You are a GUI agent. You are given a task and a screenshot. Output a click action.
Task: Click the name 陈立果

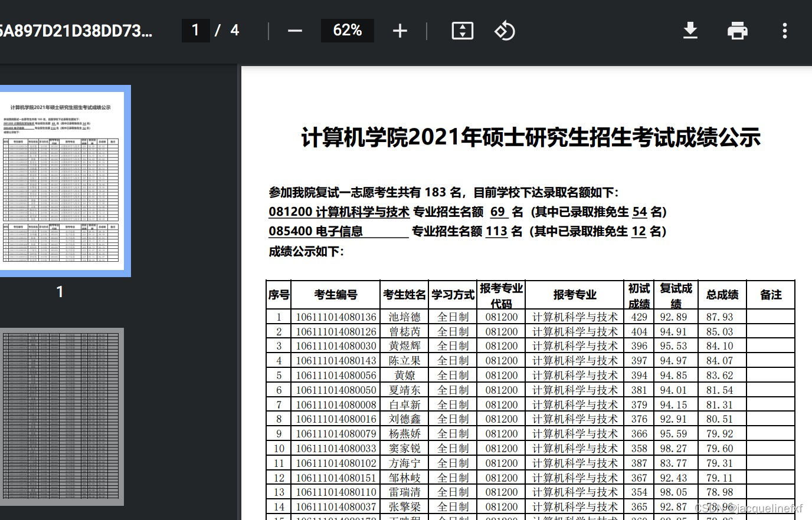click(405, 361)
